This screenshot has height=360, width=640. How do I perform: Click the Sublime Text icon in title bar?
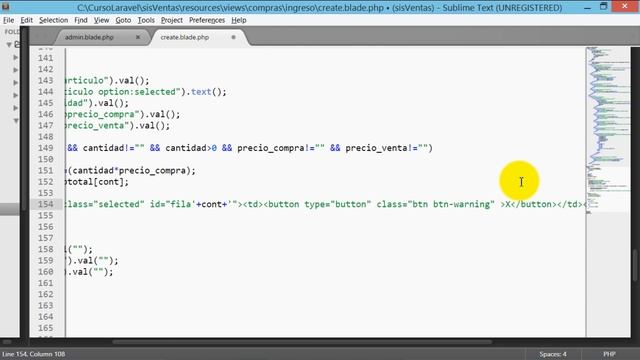tap(5, 7)
